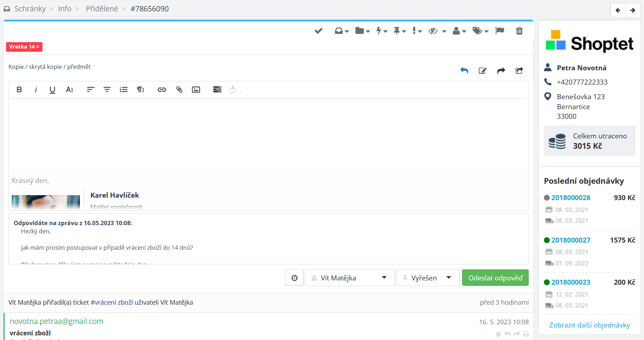Click Zobrazit další objednávky link

pos(589,325)
